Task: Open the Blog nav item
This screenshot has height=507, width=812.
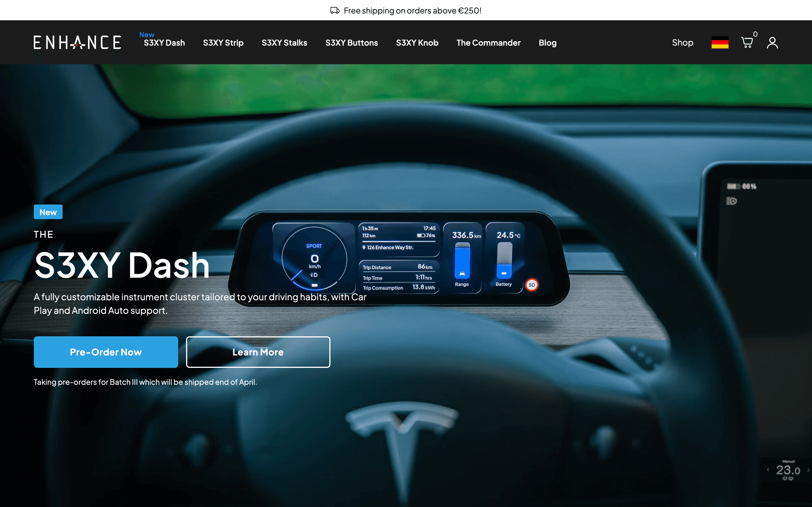Action: point(547,43)
